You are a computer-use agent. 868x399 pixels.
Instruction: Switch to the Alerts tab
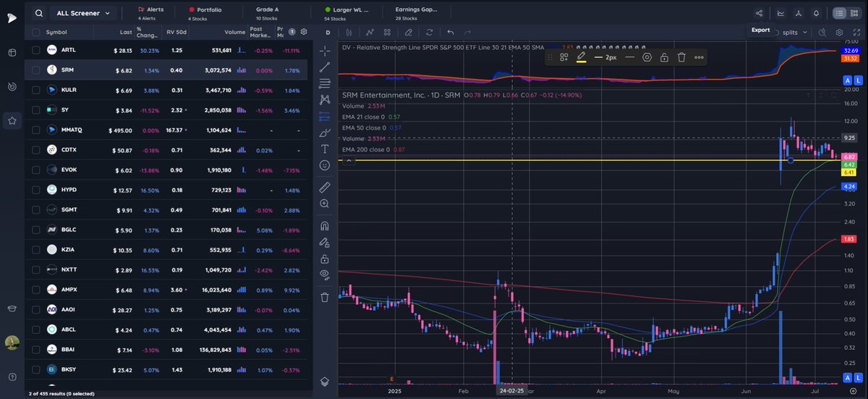[x=150, y=13]
